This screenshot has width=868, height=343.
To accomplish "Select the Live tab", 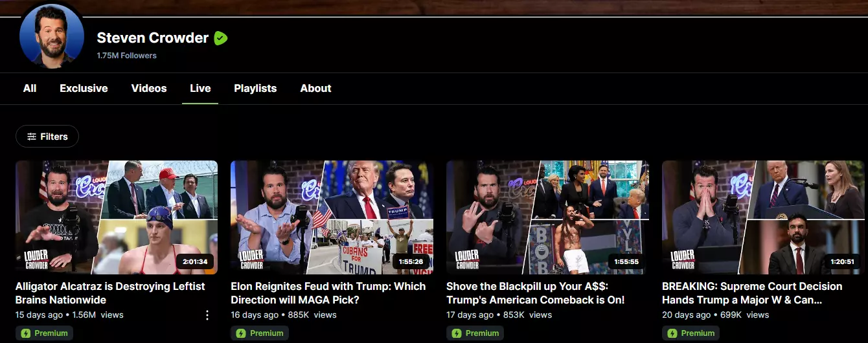I will 200,89.
